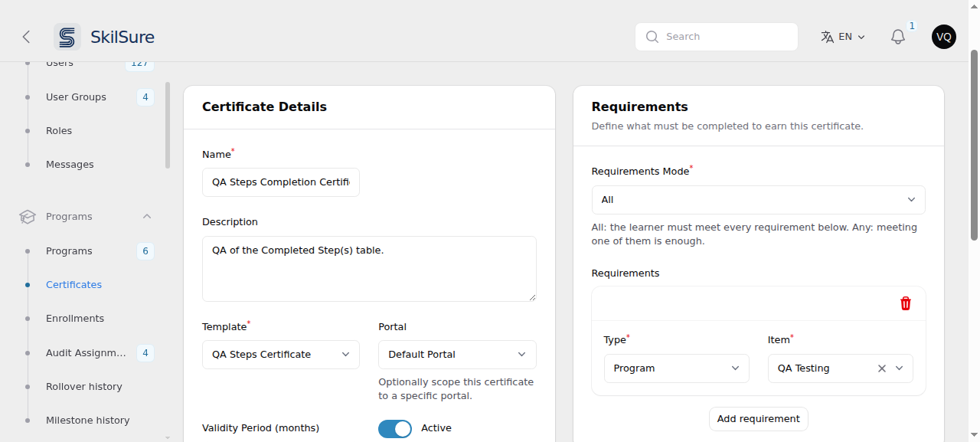Image resolution: width=980 pixels, height=442 pixels.
Task: Click Add requirement button
Action: click(x=759, y=419)
